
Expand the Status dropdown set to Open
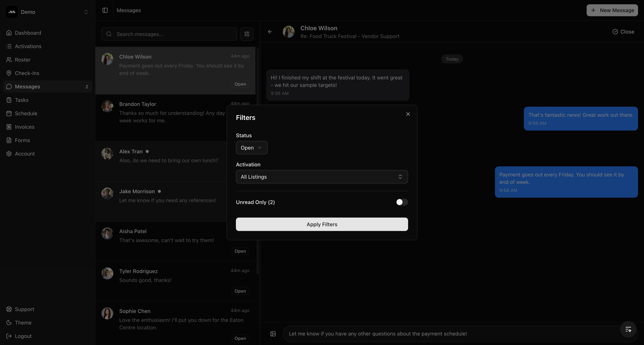(252, 148)
